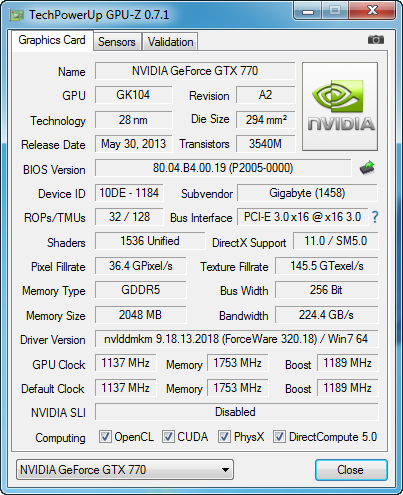Click the Computing label

pyautogui.click(x=60, y=438)
